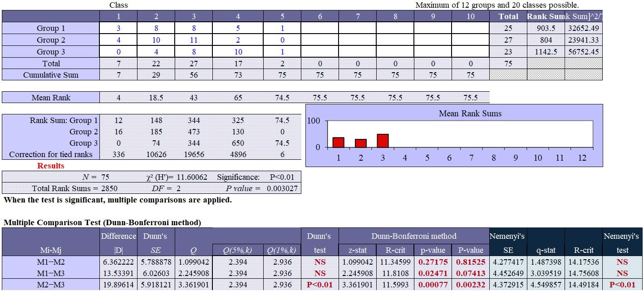Select difference value 13.53391
The height and width of the screenshot is (291, 644).
(118, 273)
